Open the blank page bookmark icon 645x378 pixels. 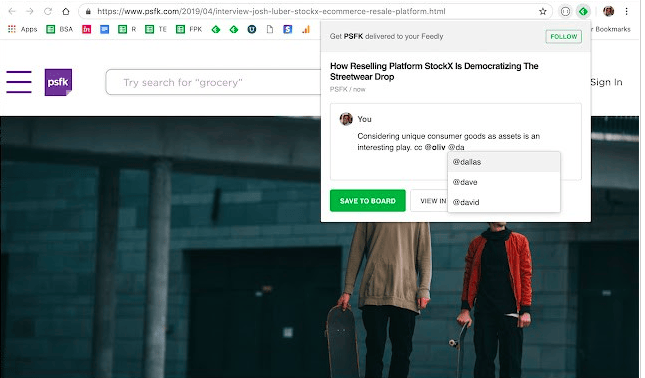coord(270,29)
